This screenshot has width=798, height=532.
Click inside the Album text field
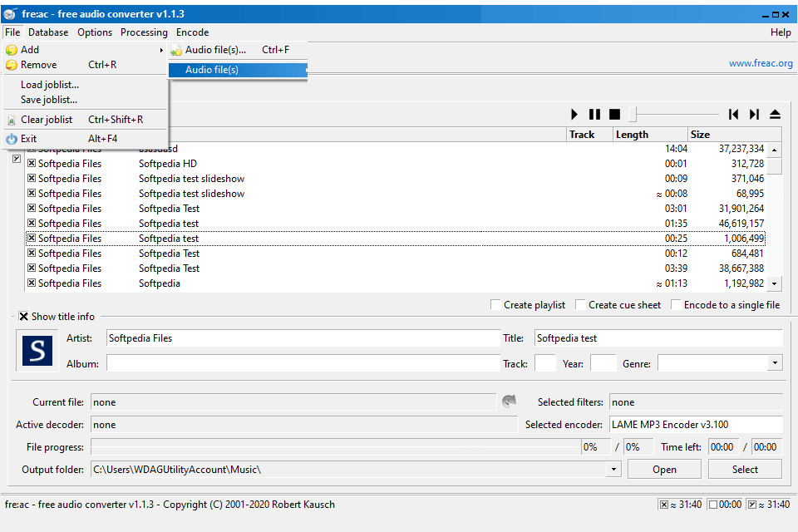click(303, 363)
